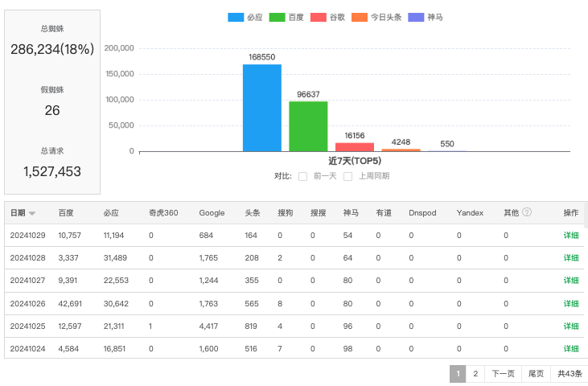Click the green 百度 bar labeled 96637
588x386 pixels.
pos(308,126)
